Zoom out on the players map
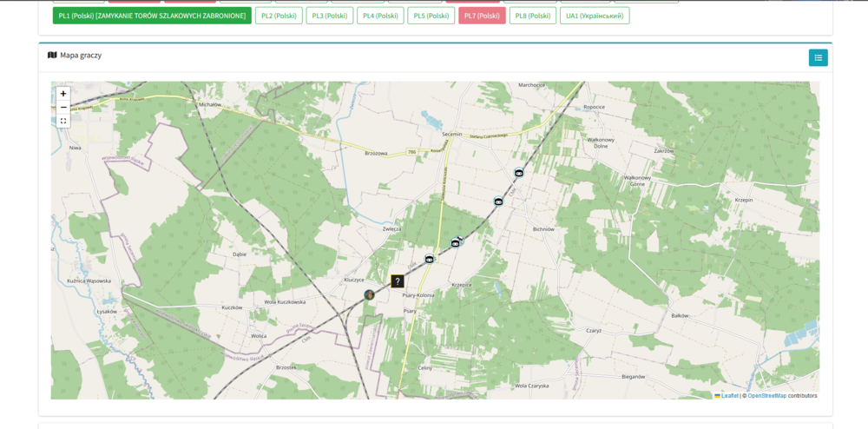The height and width of the screenshot is (429, 868). click(63, 107)
